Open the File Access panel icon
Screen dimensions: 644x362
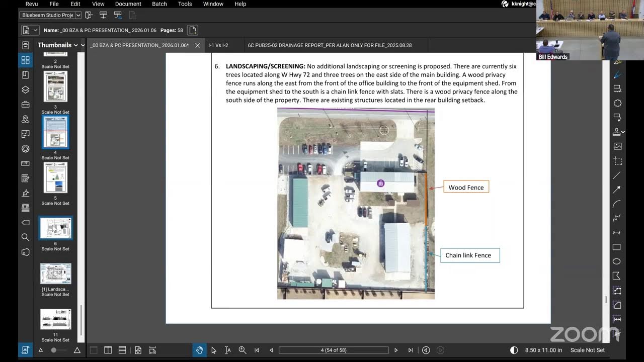pyautogui.click(x=25, y=45)
